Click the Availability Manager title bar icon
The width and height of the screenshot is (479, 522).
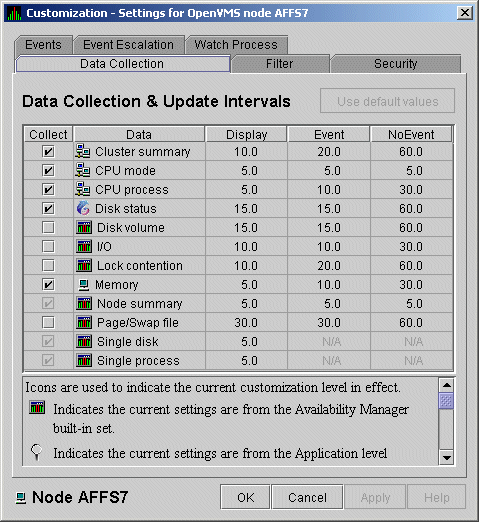pos(14,14)
